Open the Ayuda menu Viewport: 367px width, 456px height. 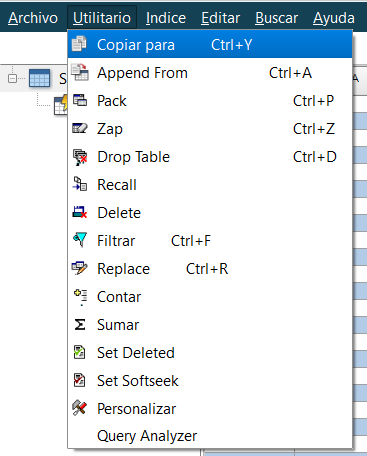coord(334,18)
